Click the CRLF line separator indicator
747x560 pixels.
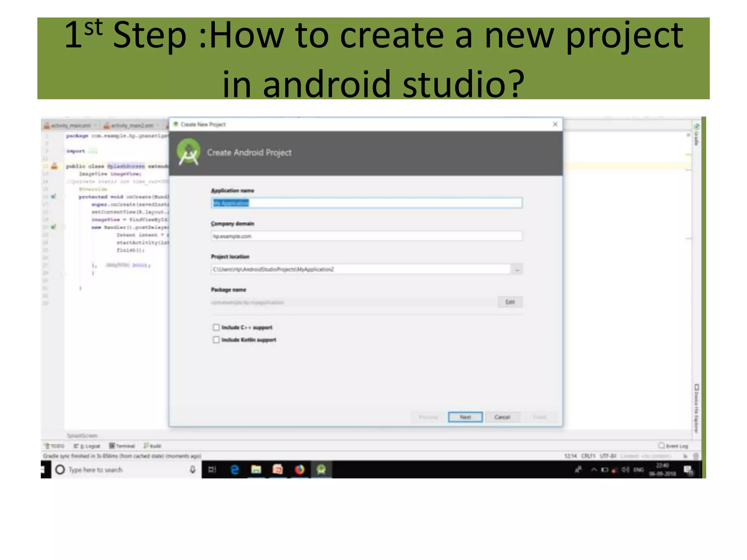(x=588, y=456)
